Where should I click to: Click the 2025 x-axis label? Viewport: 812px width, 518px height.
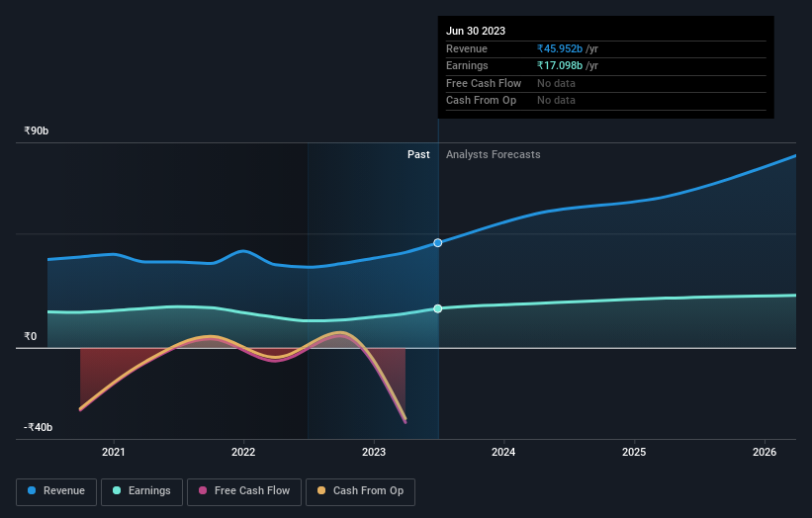coord(634,453)
